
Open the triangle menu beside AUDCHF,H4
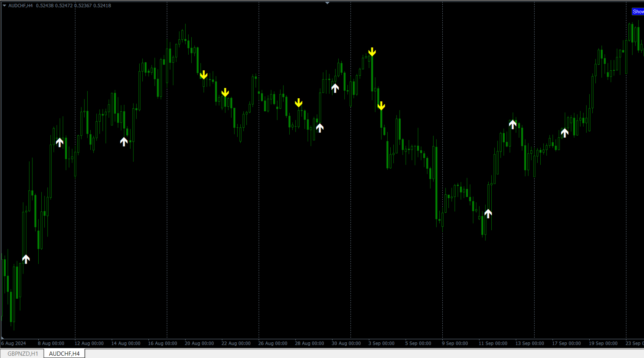click(x=4, y=6)
